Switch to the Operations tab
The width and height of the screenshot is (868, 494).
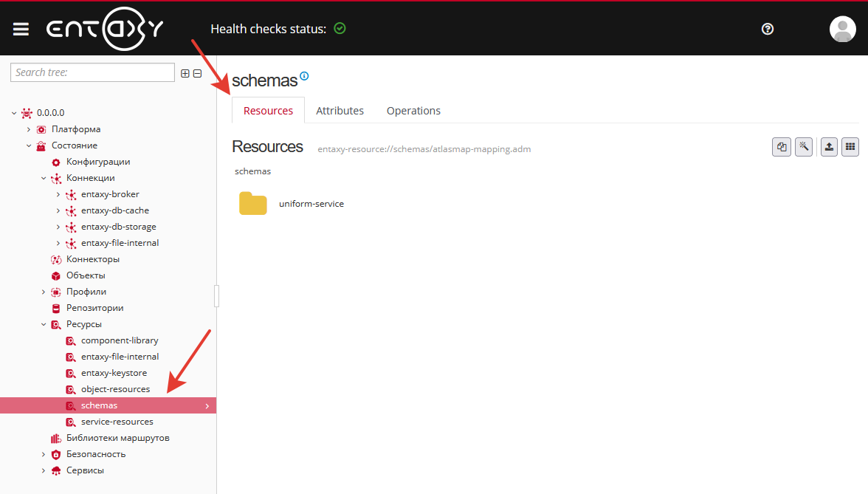click(x=413, y=111)
